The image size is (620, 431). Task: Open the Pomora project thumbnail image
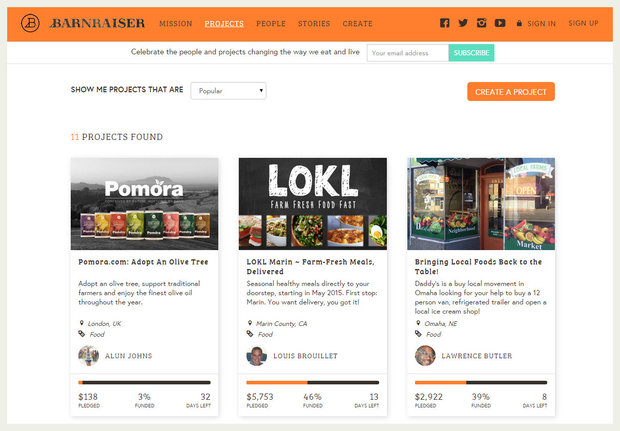(144, 204)
